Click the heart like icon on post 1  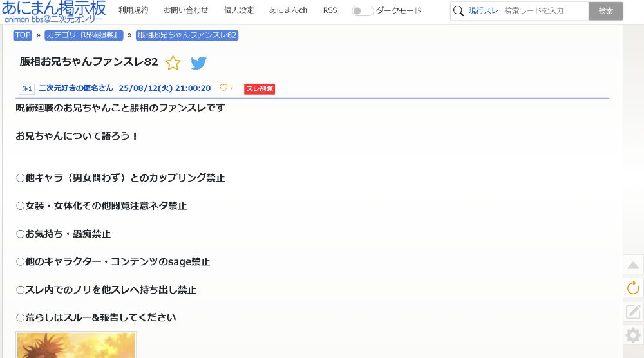223,88
